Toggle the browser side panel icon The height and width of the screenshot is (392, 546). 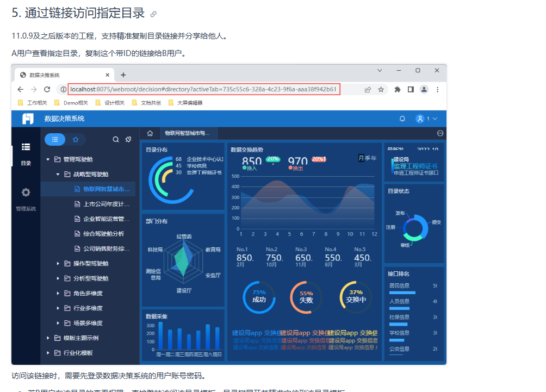click(x=411, y=90)
